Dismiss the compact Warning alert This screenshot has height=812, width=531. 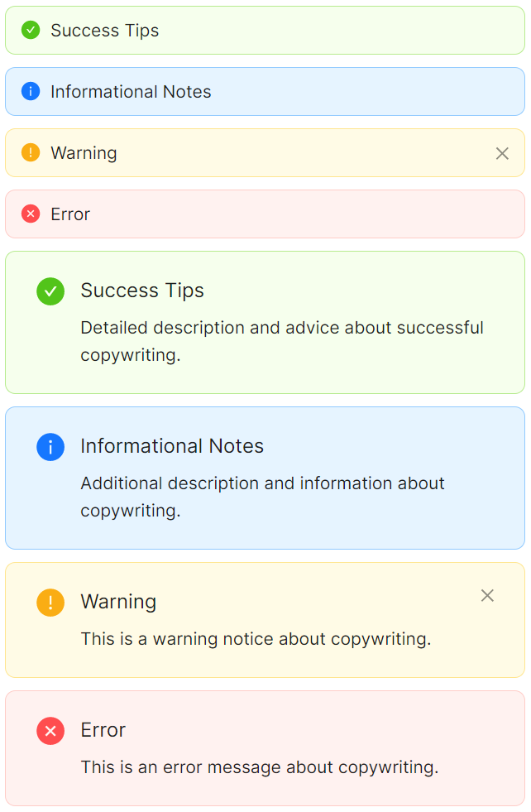(x=502, y=153)
